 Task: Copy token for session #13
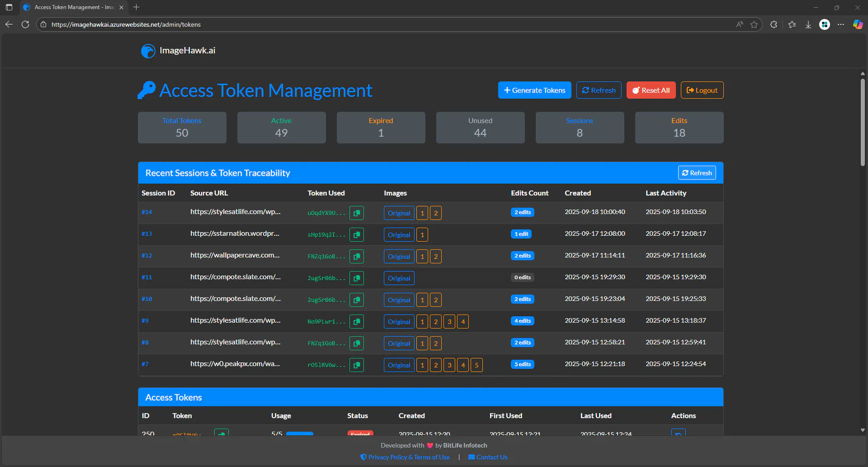[x=357, y=234]
